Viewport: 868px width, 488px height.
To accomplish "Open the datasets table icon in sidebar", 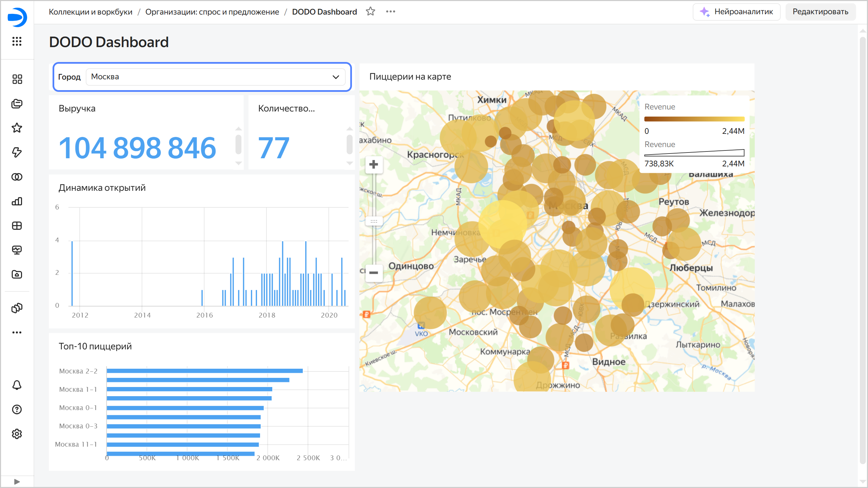I will point(17,226).
